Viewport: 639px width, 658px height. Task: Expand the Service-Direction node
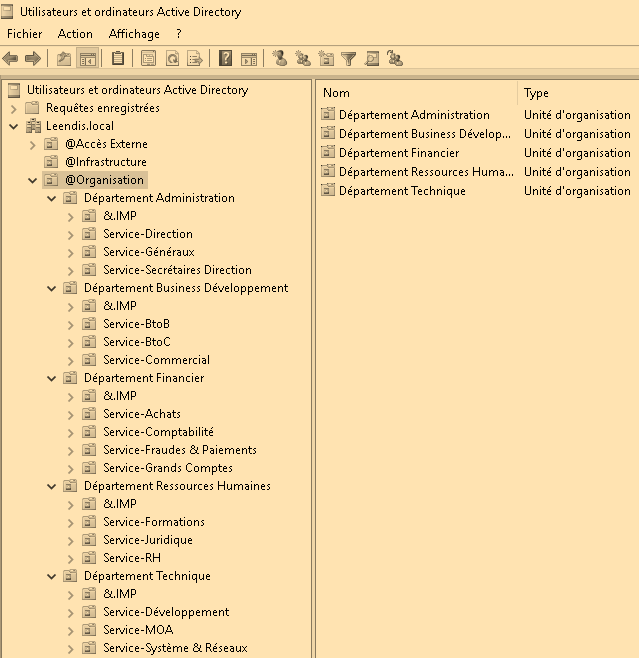[x=70, y=235]
